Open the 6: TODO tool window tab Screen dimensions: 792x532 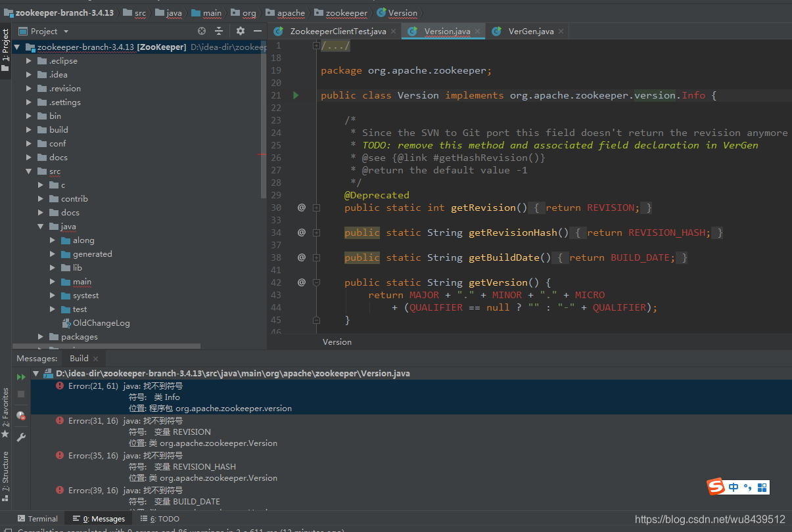pos(160,519)
